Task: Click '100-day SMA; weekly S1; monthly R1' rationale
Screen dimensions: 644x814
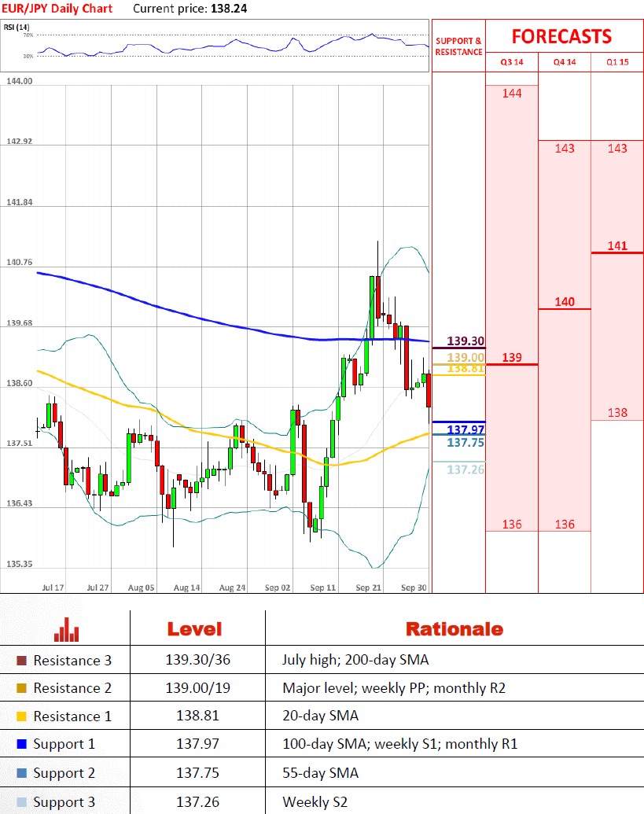Action: (400, 745)
